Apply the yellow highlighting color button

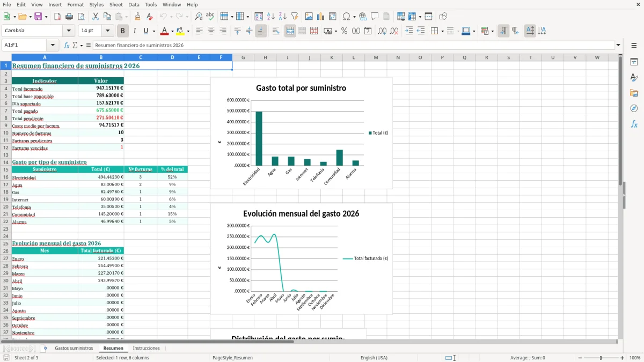180,31
